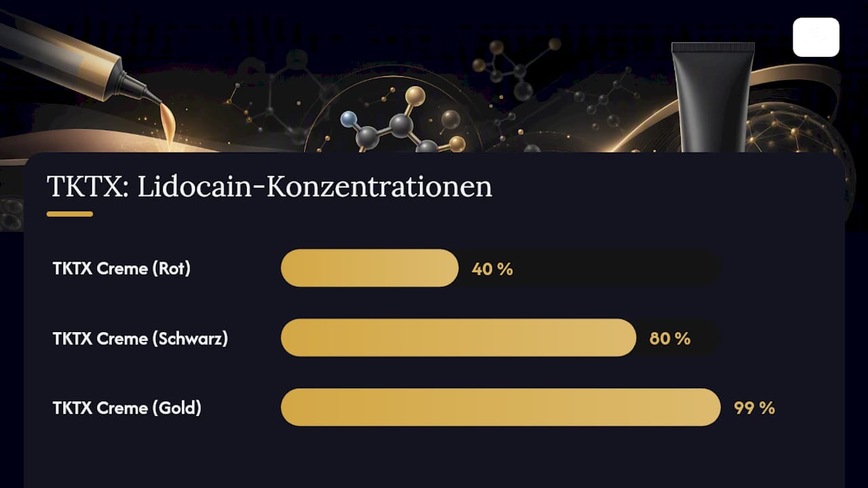Click the dark unfilled end of Schwarz bar
The width and height of the screenshot is (868, 488).
[678, 338]
